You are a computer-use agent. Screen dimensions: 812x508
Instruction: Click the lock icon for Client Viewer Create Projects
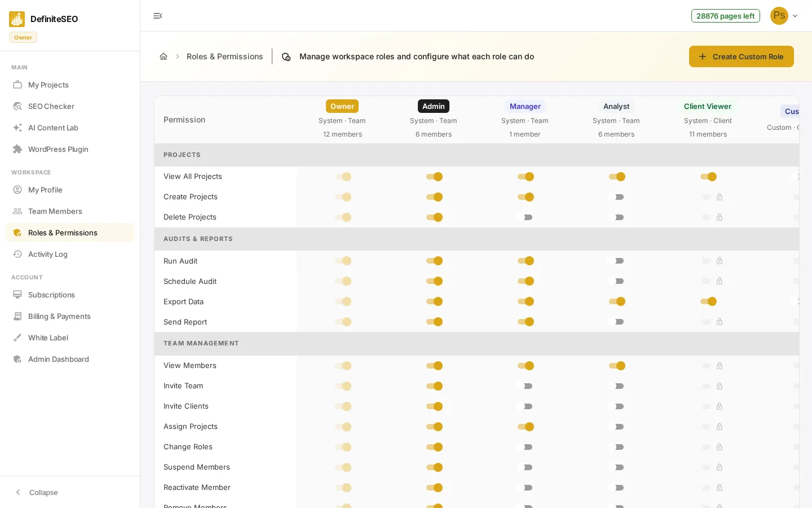(x=720, y=197)
